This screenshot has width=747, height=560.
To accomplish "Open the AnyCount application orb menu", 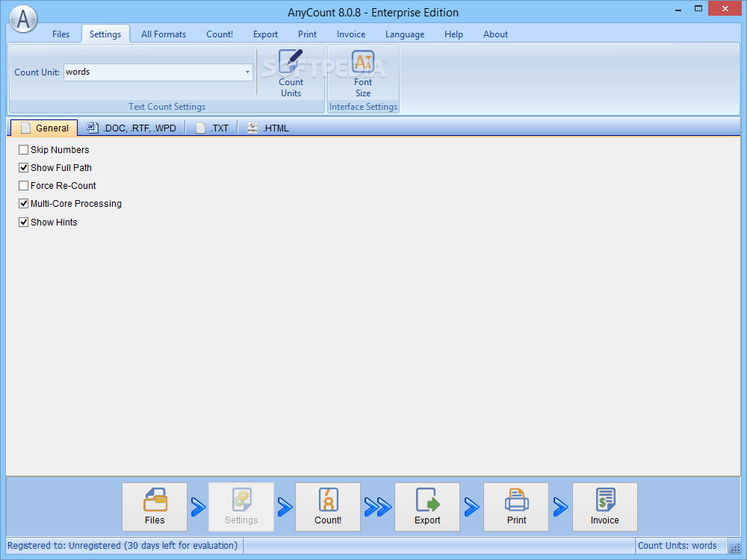I will point(23,19).
